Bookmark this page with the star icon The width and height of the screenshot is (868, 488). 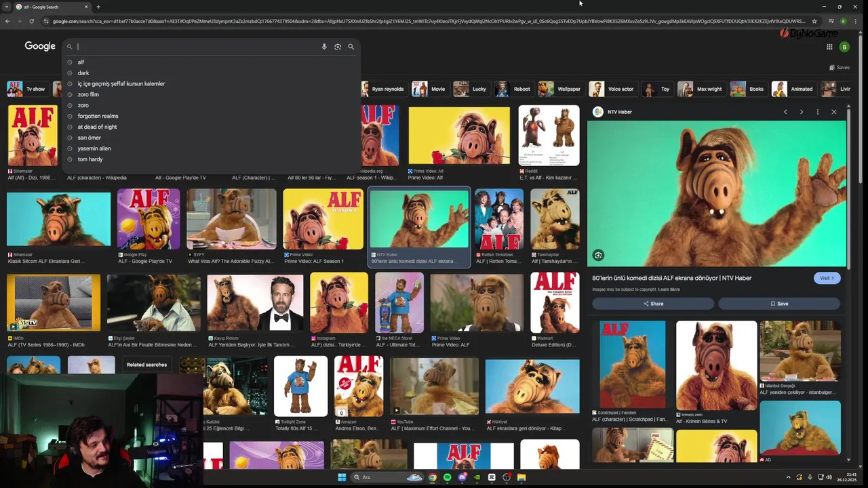tap(814, 21)
